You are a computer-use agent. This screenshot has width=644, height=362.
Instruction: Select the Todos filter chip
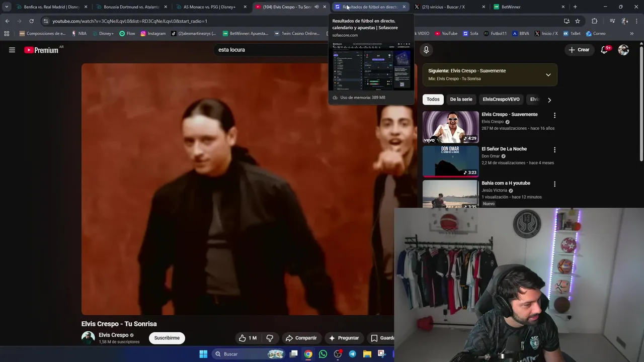tap(433, 100)
